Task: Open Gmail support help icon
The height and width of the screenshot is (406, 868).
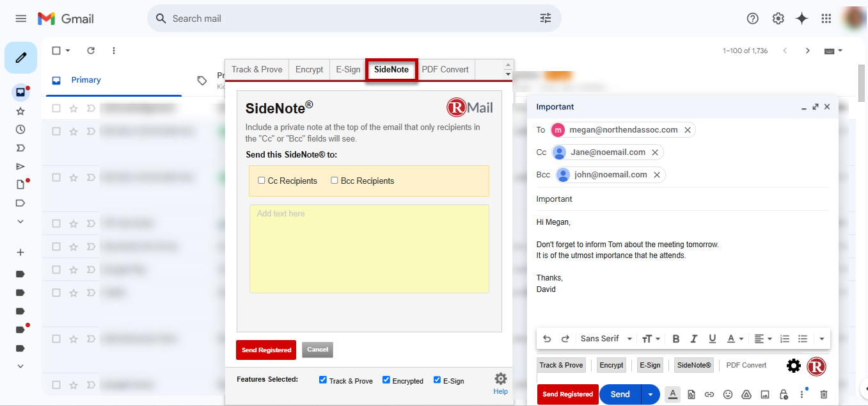Action: (753, 19)
